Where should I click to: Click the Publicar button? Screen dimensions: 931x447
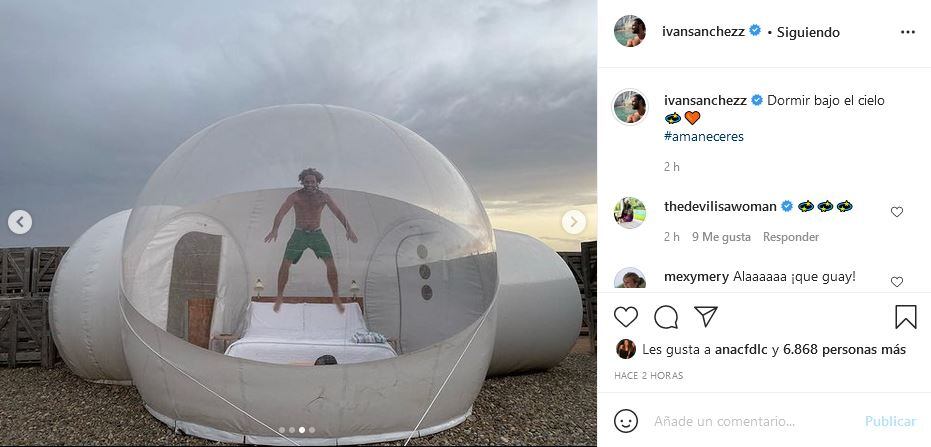click(x=890, y=421)
